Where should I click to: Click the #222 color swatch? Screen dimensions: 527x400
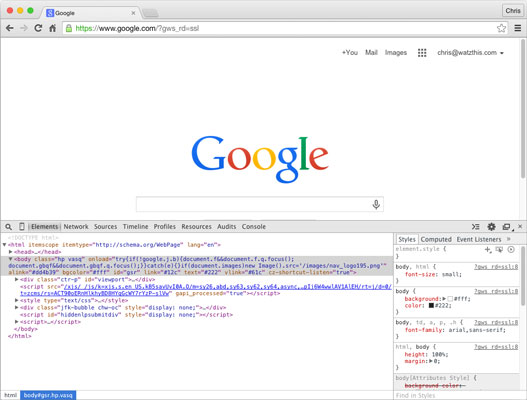pyautogui.click(x=431, y=306)
